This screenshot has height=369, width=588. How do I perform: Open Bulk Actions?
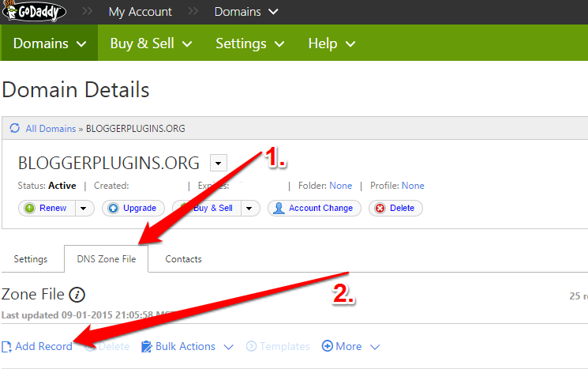click(x=185, y=346)
